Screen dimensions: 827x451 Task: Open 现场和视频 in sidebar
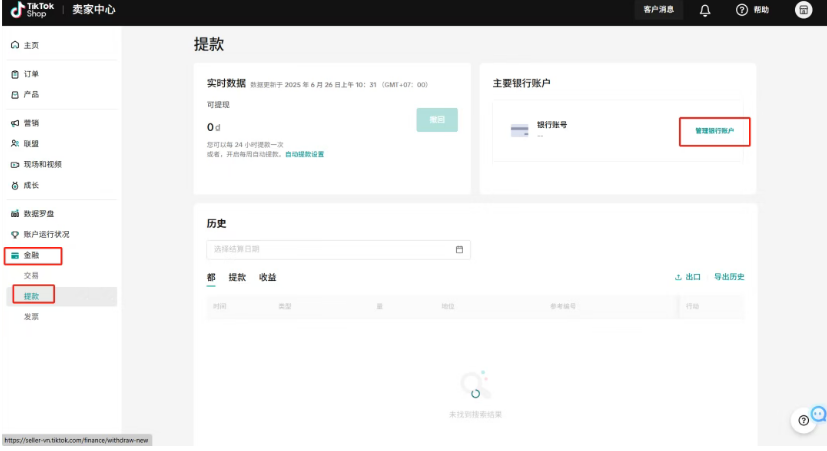43,165
